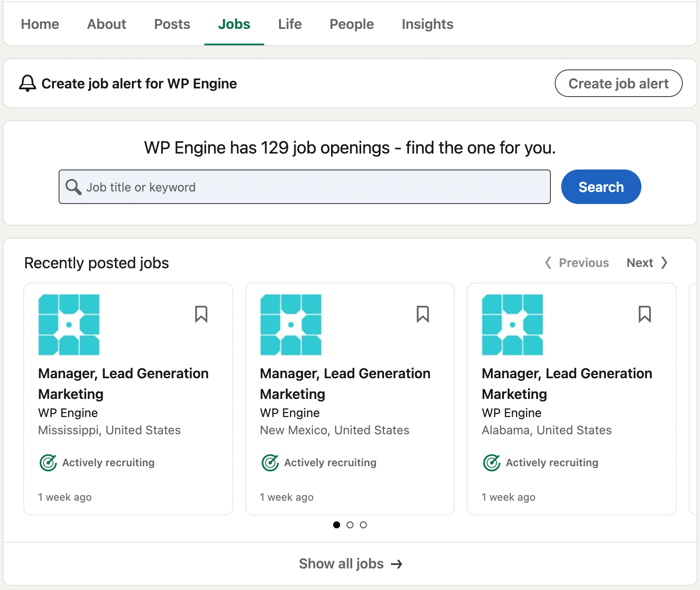Click 'WP Engine' company name on Alabama card

512,413
